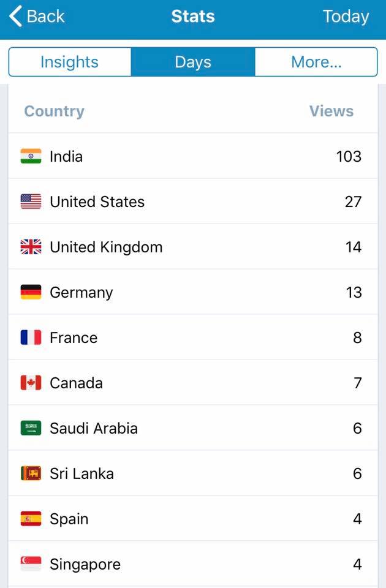The width and height of the screenshot is (386, 588).
Task: Tap the Canada flag icon
Action: coord(31,383)
